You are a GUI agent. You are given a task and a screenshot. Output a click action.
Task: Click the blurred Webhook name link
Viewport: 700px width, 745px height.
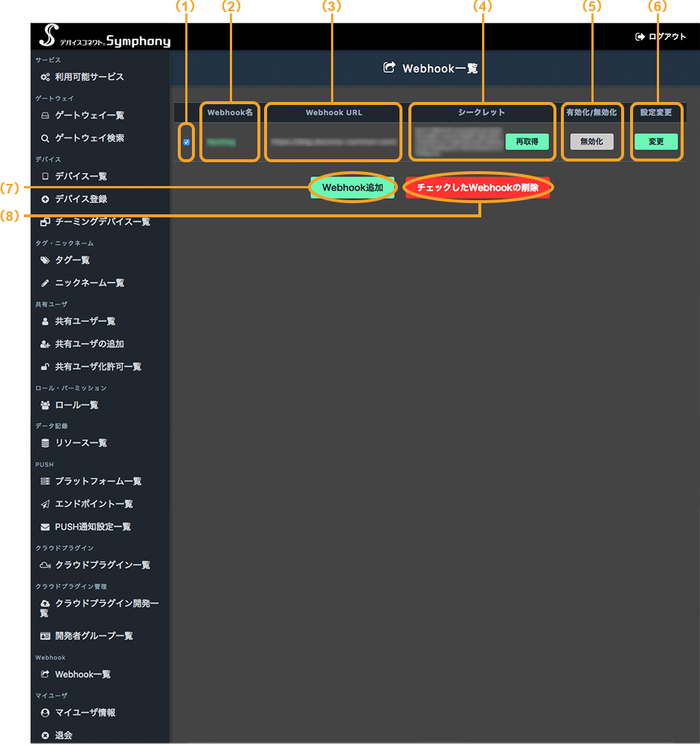coord(221,142)
